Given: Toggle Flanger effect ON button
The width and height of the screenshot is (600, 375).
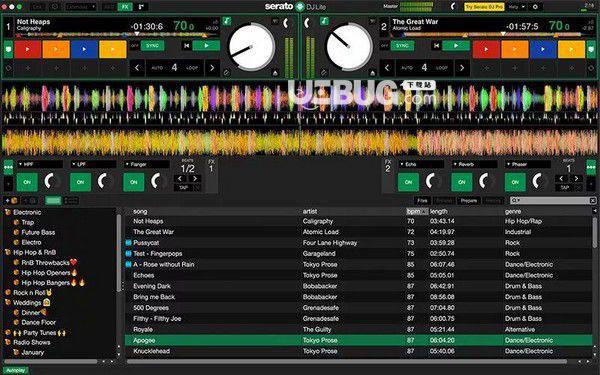Looking at the screenshot, I should pyautogui.click(x=134, y=182).
